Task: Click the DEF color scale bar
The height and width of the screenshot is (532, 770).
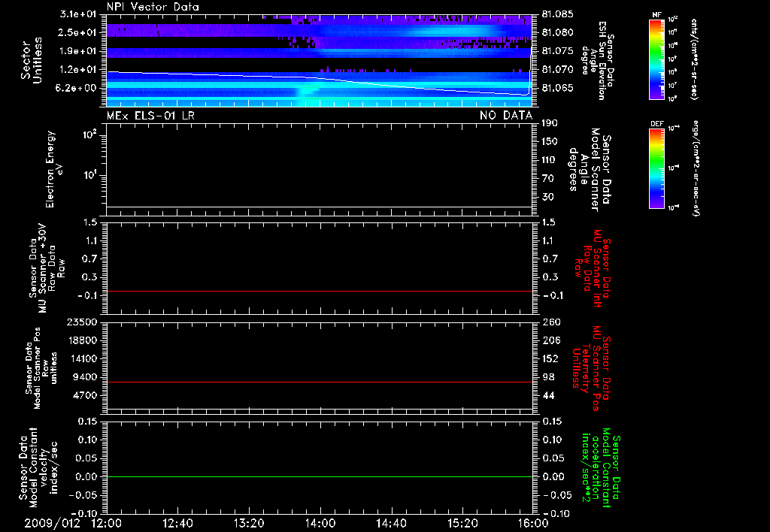Action: pyautogui.click(x=657, y=168)
